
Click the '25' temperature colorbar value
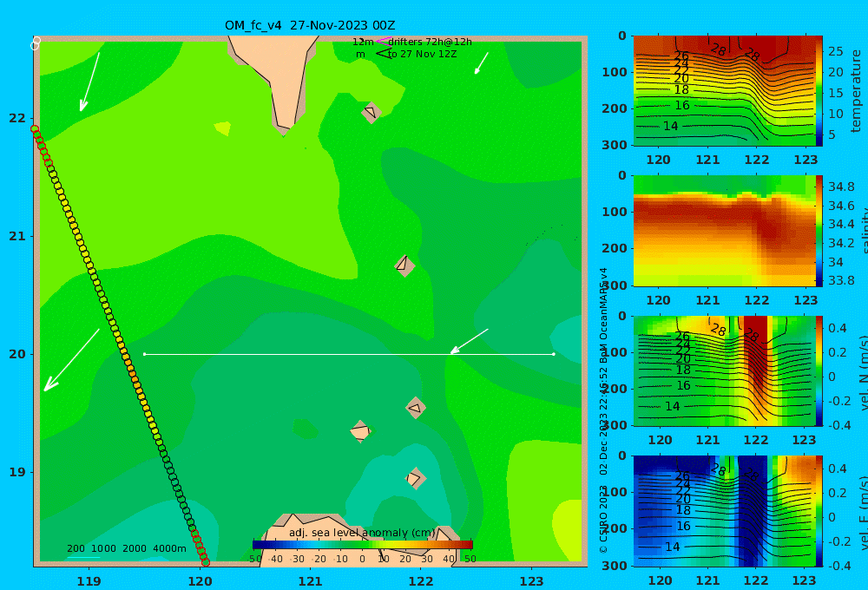point(836,51)
